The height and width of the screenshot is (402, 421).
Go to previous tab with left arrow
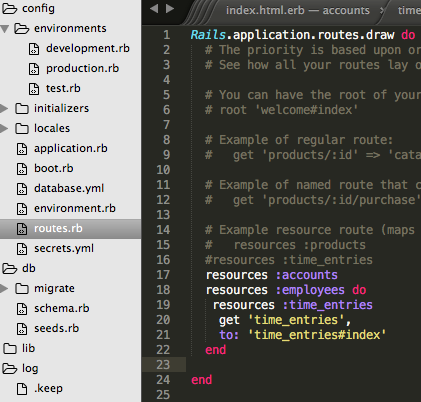[154, 9]
